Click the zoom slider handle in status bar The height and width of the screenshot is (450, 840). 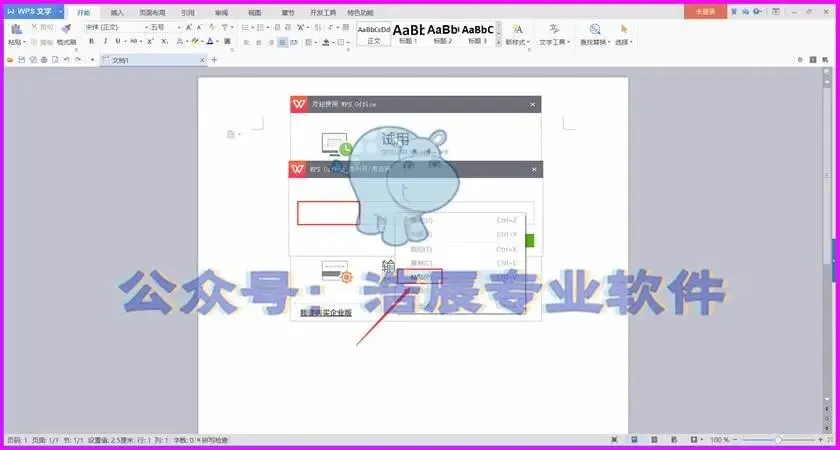pyautogui.click(x=777, y=440)
